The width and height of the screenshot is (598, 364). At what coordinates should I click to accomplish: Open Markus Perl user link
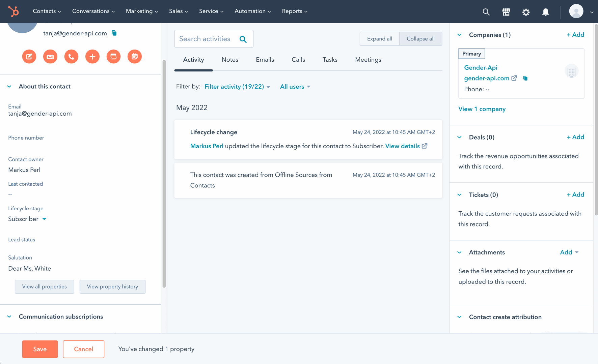(x=207, y=146)
